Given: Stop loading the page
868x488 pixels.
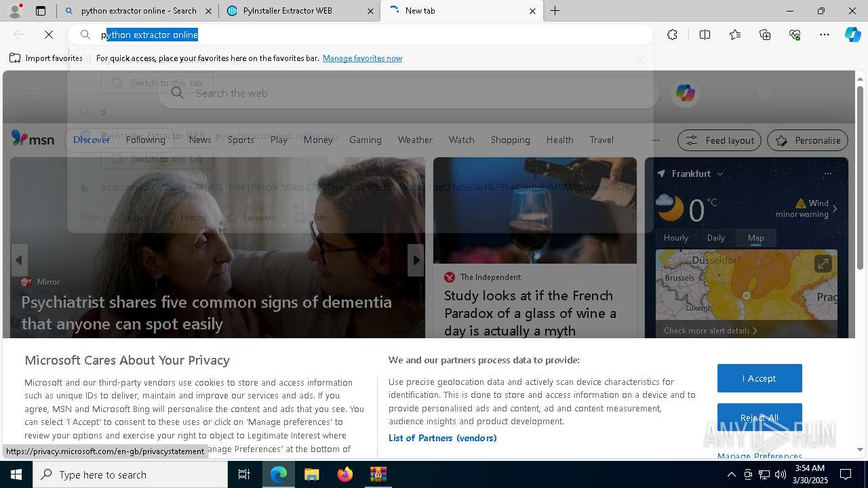Looking at the screenshot, I should click(49, 35).
